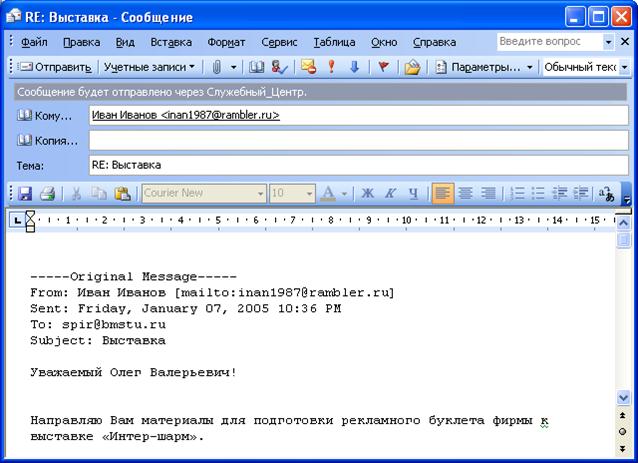Open the Правка menu
Image resolution: width=638 pixels, height=463 pixels.
[x=81, y=42]
